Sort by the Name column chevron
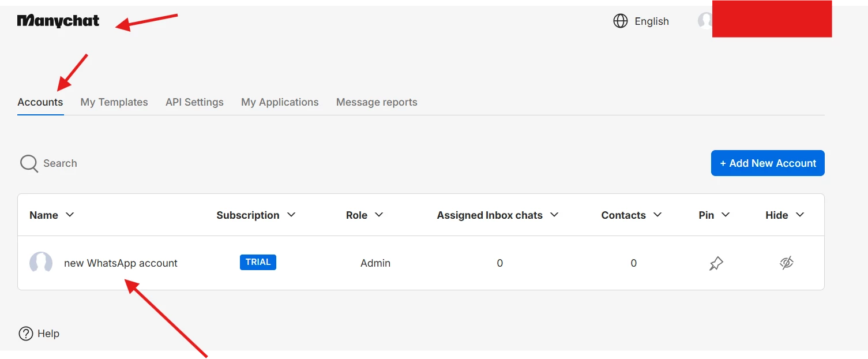This screenshot has width=868, height=359. (x=70, y=215)
